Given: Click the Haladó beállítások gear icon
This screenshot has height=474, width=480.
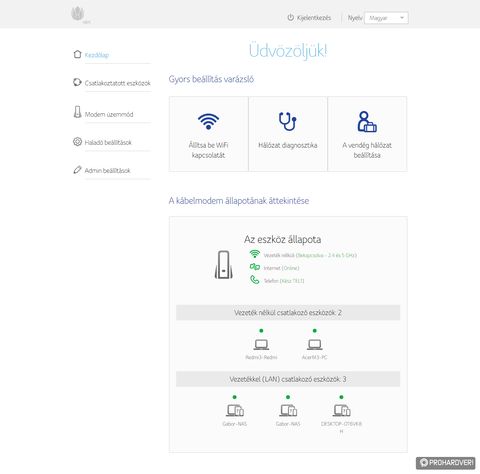Looking at the screenshot, I should [x=77, y=142].
